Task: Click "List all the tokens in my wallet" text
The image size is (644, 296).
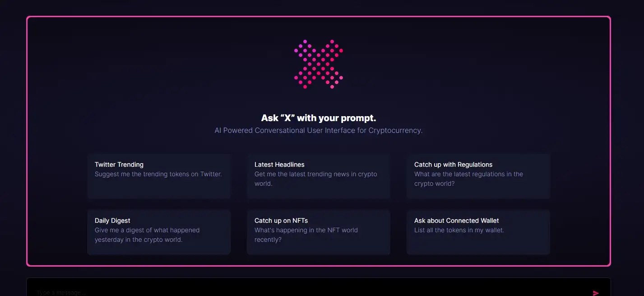Action: point(459,230)
